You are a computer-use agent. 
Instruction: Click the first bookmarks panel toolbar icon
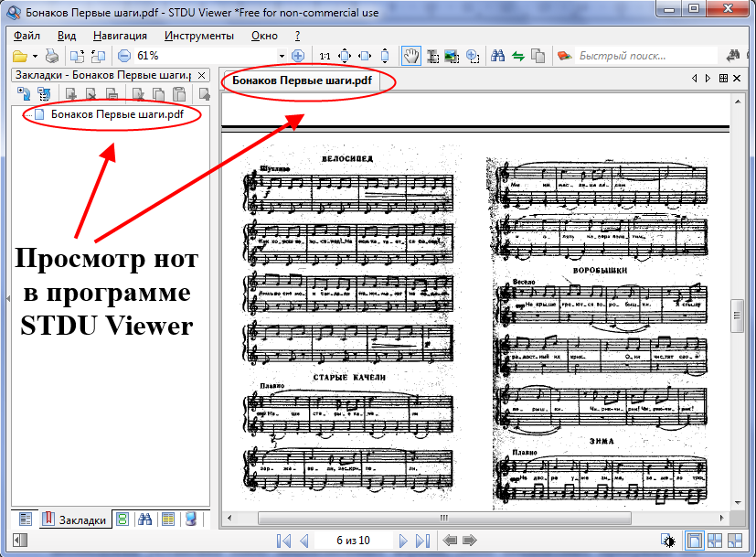24,93
